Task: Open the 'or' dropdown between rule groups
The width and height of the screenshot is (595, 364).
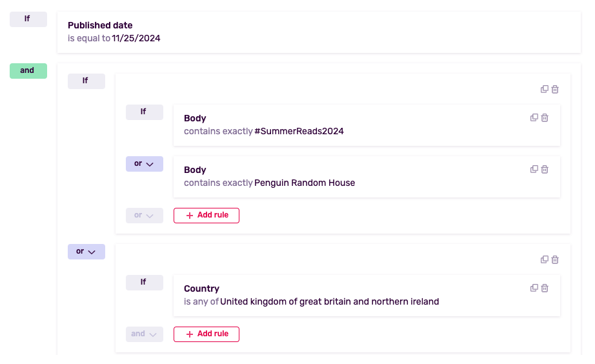Action: click(x=86, y=252)
